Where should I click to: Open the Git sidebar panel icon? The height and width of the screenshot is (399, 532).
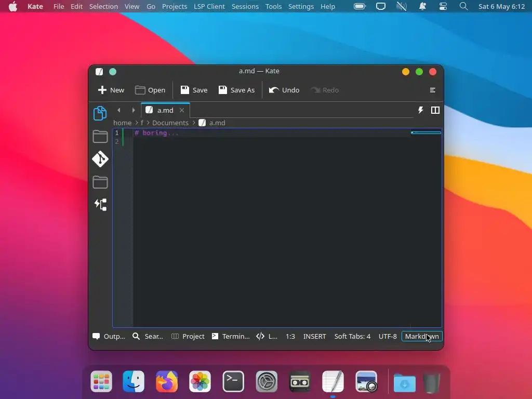[x=100, y=159]
